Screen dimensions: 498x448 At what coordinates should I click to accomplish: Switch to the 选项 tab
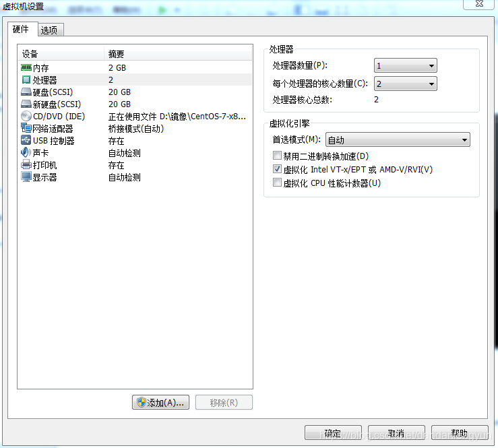[x=50, y=30]
